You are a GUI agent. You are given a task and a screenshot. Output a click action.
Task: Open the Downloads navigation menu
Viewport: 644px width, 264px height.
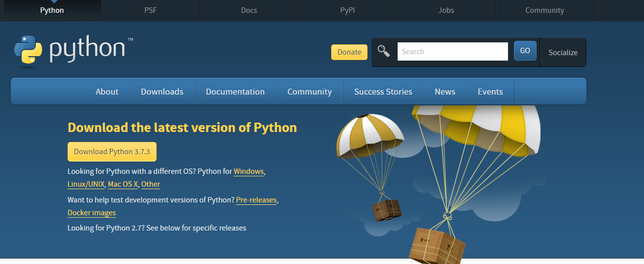click(162, 92)
